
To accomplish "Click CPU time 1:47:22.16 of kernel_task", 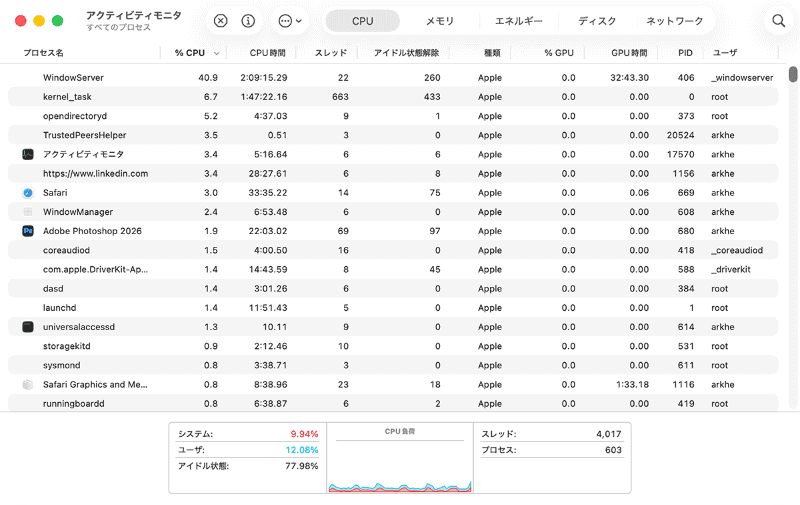I will (x=264, y=97).
